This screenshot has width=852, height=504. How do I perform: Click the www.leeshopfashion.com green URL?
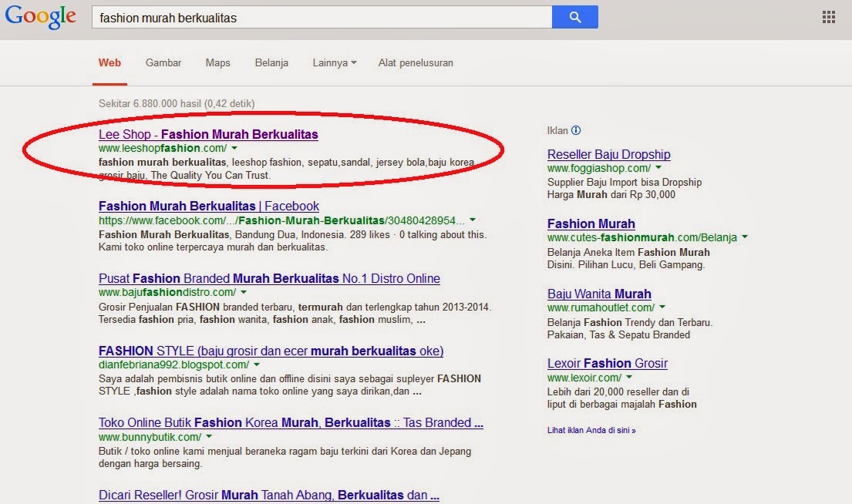163,148
